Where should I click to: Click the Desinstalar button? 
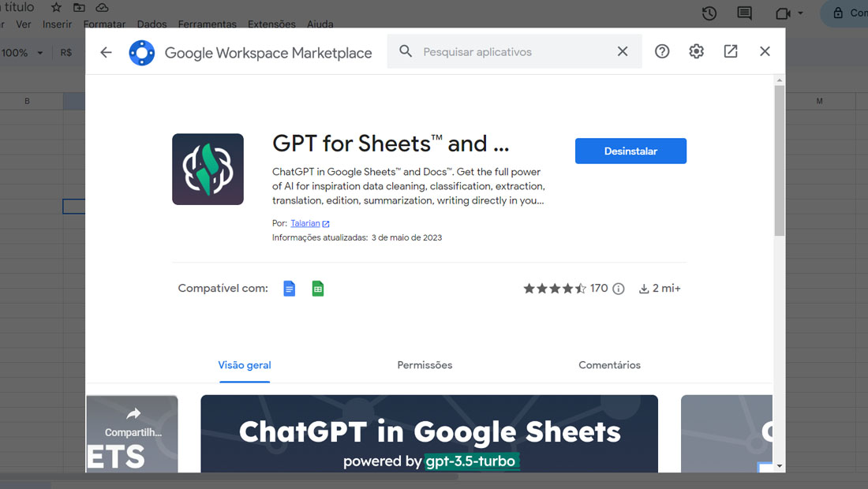coord(630,151)
